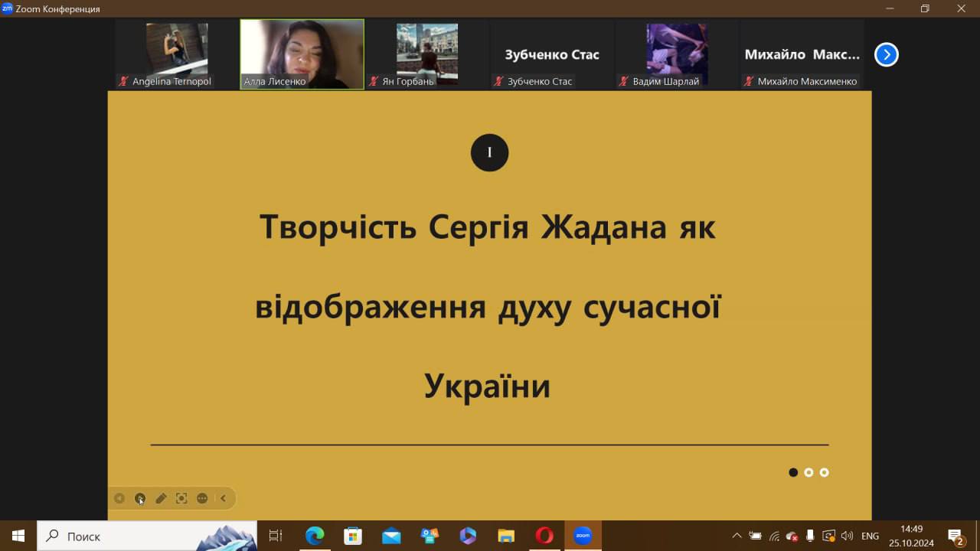Switch the ENG input language indicator
Image resolution: width=980 pixels, height=551 pixels.
[870, 536]
